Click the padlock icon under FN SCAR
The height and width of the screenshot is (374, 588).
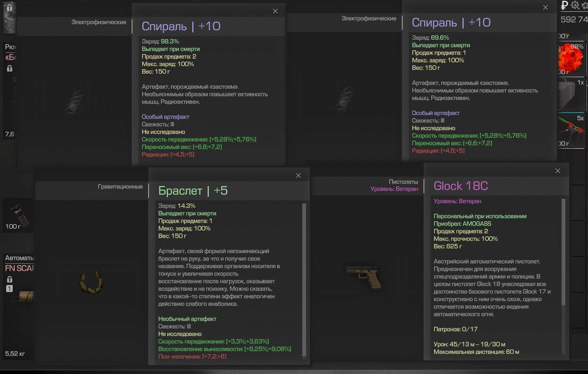point(9,279)
